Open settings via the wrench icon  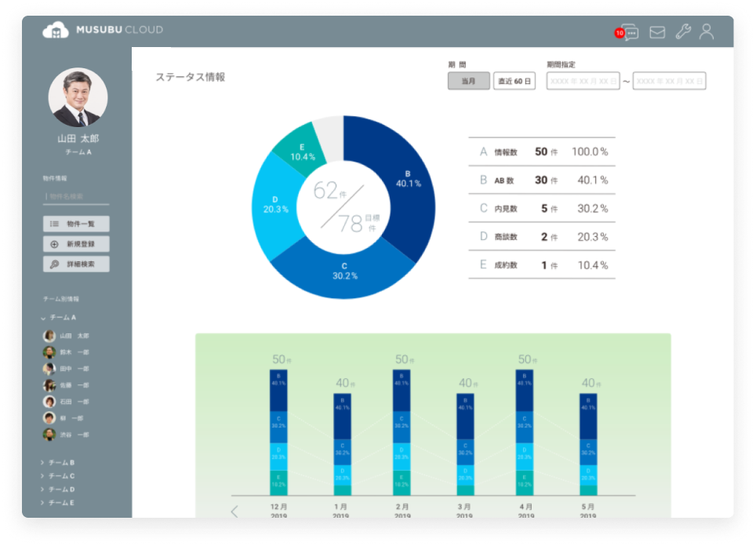pyautogui.click(x=682, y=32)
